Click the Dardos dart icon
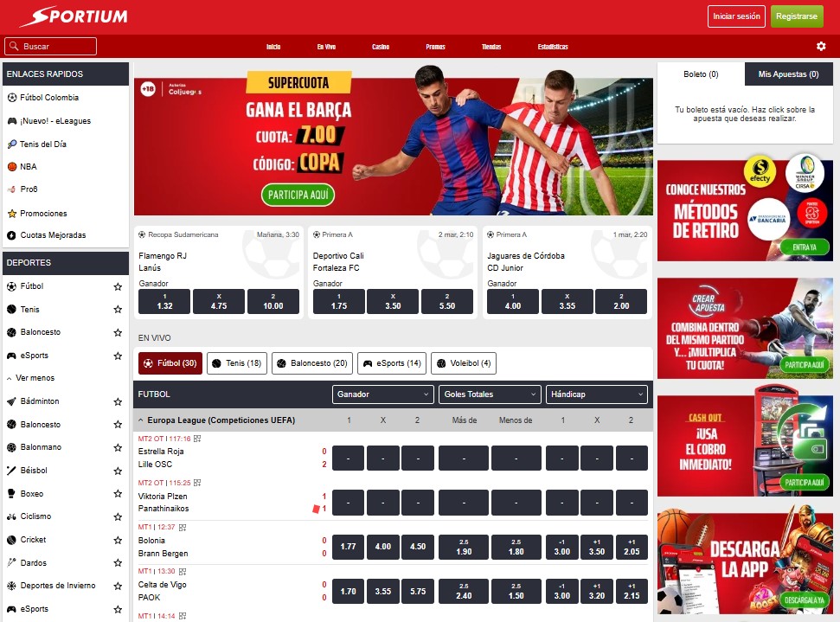The width and height of the screenshot is (840, 622). tap(11, 562)
